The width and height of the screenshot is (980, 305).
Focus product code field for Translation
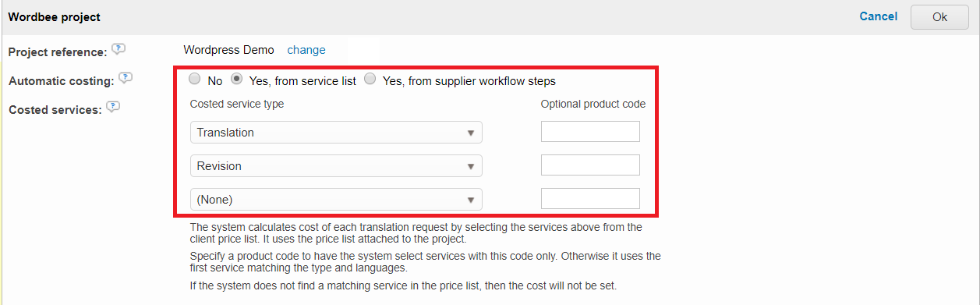[x=590, y=132]
